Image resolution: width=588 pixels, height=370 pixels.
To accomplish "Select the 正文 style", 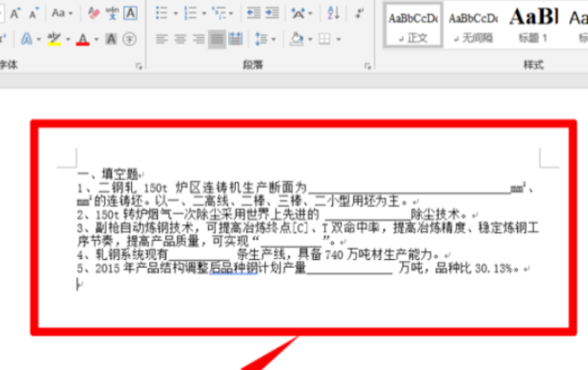I will point(413,25).
